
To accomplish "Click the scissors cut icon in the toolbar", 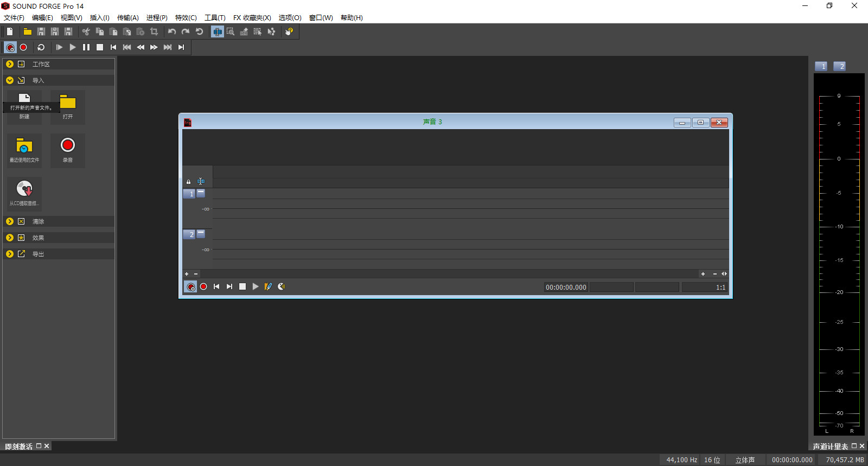I will coord(86,31).
